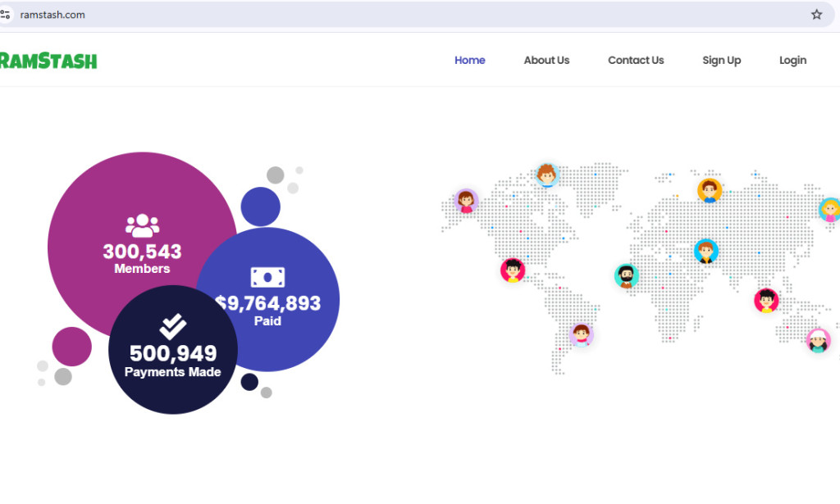Click the Login link
This screenshot has width=840, height=504.
coord(792,61)
